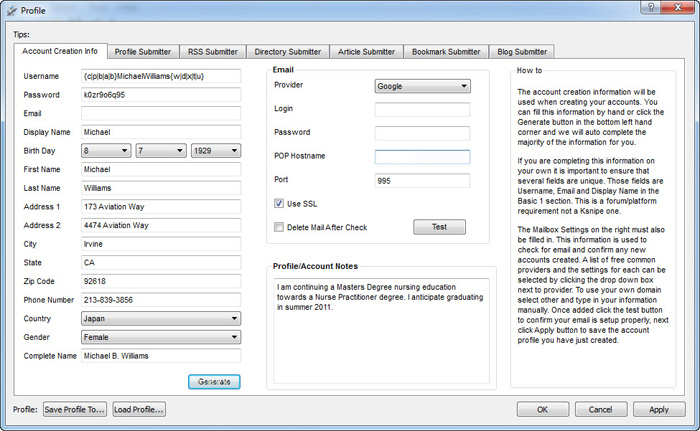Toggle the Use SSL checkbox

click(x=279, y=204)
